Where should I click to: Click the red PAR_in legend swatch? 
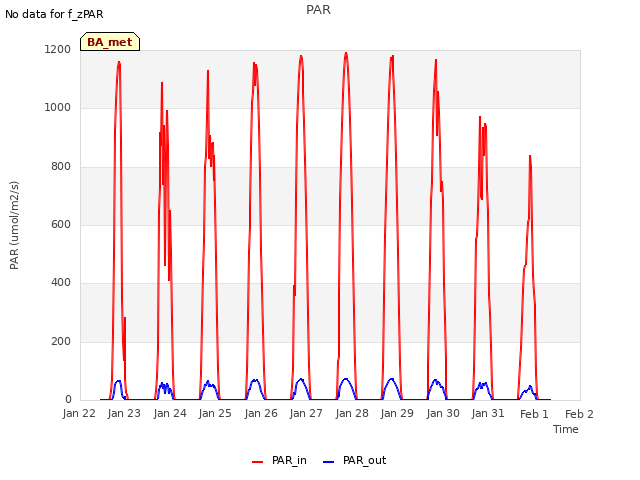tap(258, 462)
